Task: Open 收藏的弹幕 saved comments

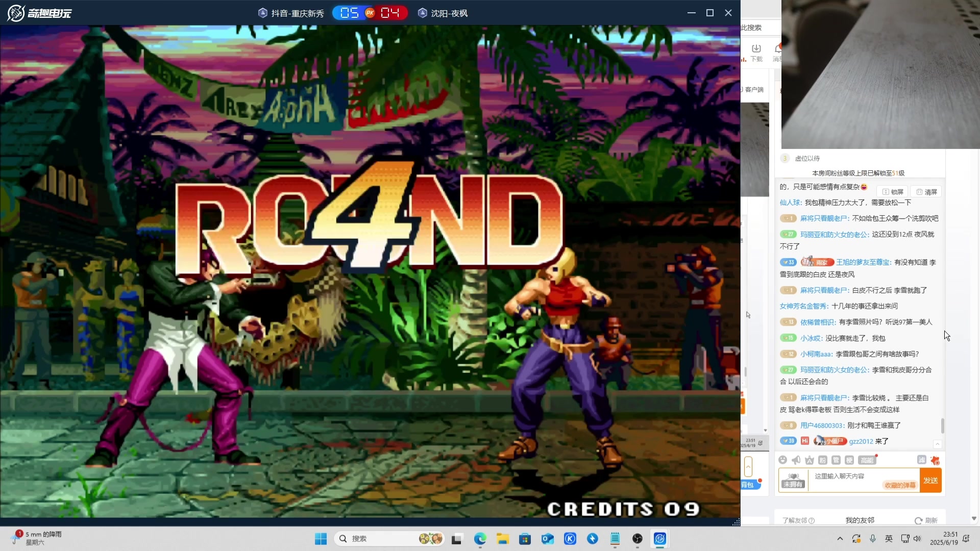Action: [900, 485]
